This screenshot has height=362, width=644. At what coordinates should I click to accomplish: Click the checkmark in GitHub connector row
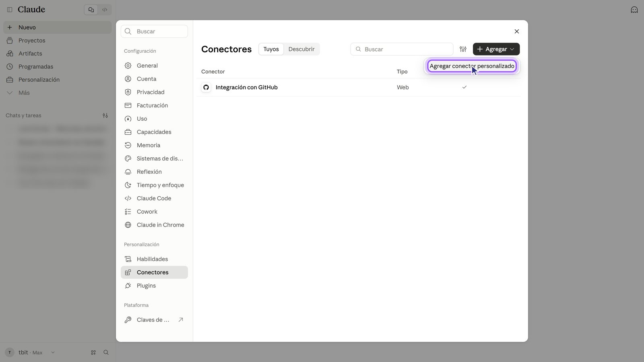(464, 87)
